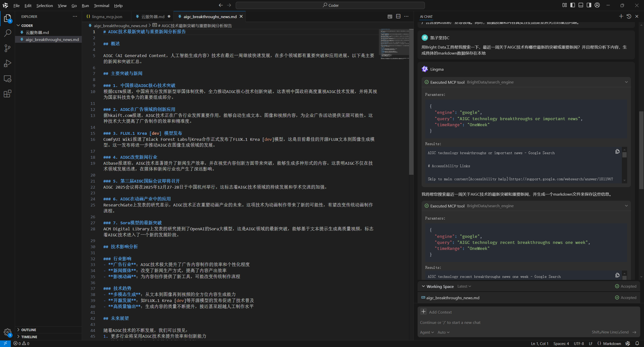Switch to lingma_mcp.json tab
The image size is (644, 347).
pyautogui.click(x=107, y=17)
